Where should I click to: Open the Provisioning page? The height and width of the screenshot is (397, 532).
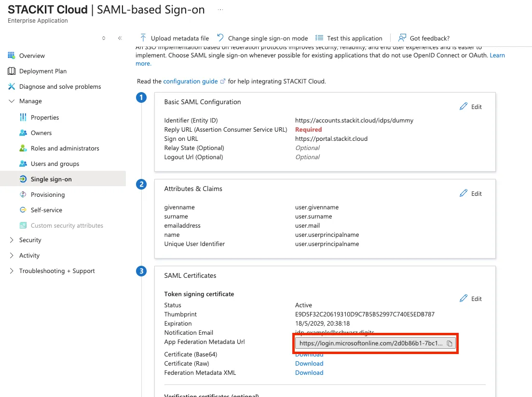point(47,195)
